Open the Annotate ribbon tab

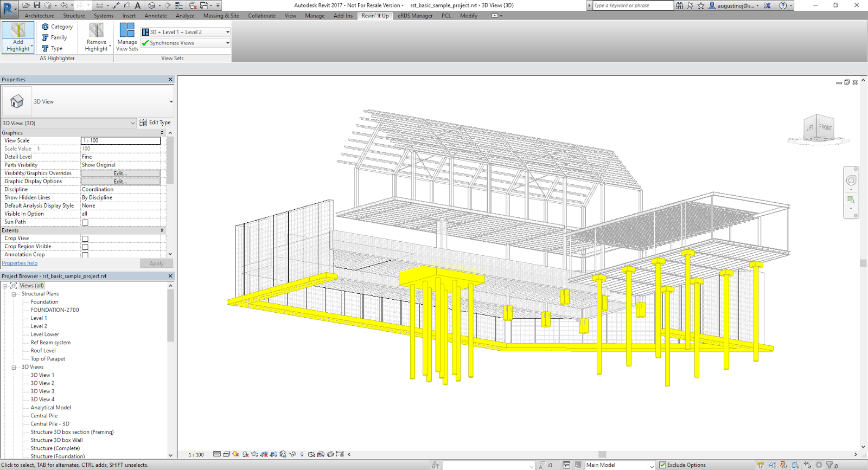156,16
